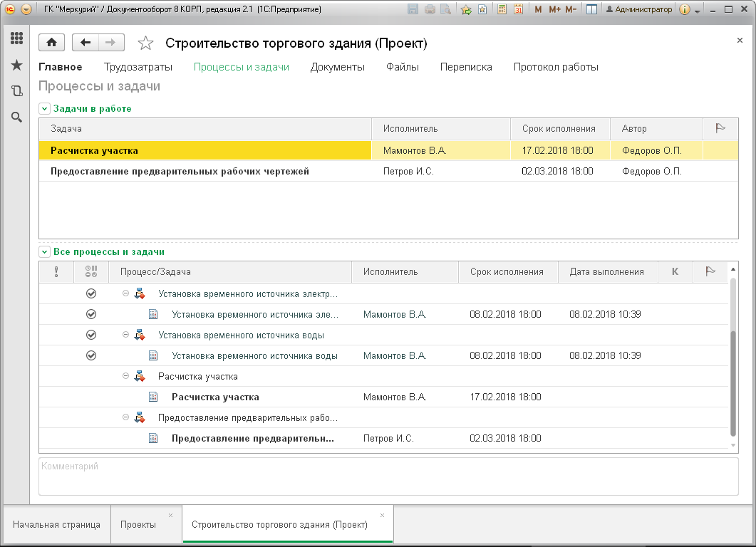Open the yellow info icon
This screenshot has width=756, height=547.
point(684,9)
